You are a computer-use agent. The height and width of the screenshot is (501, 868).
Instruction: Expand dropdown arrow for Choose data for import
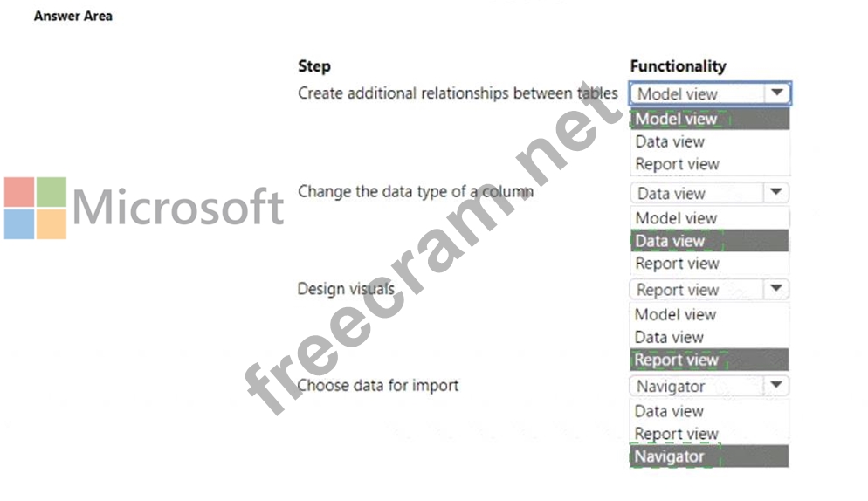[x=775, y=385]
